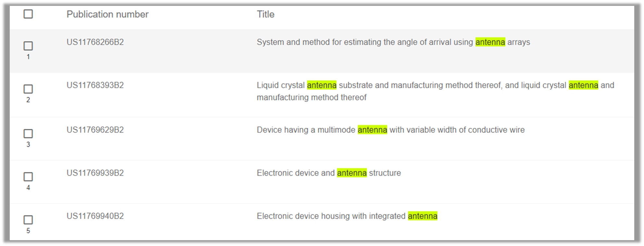
Task: Check the box for result row 1
Action: tap(28, 46)
